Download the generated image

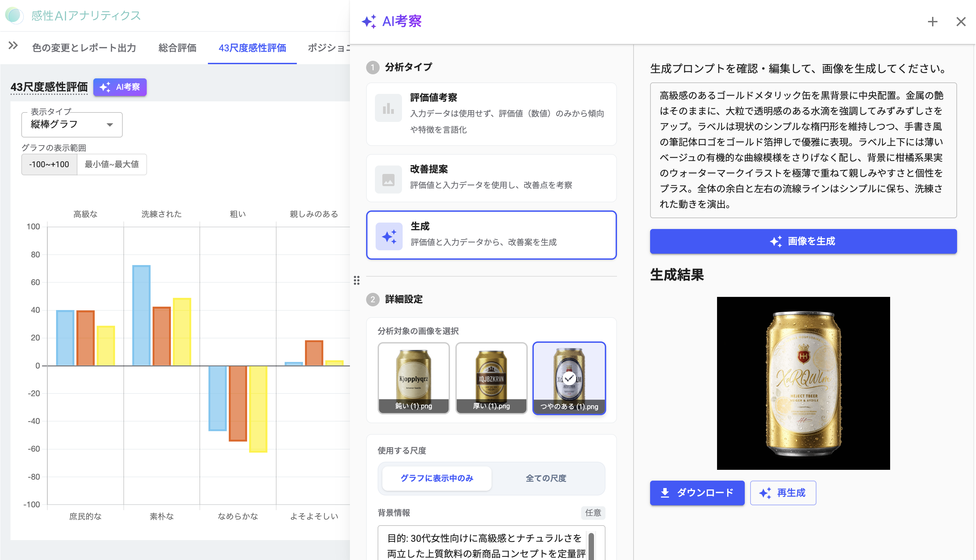pos(697,493)
